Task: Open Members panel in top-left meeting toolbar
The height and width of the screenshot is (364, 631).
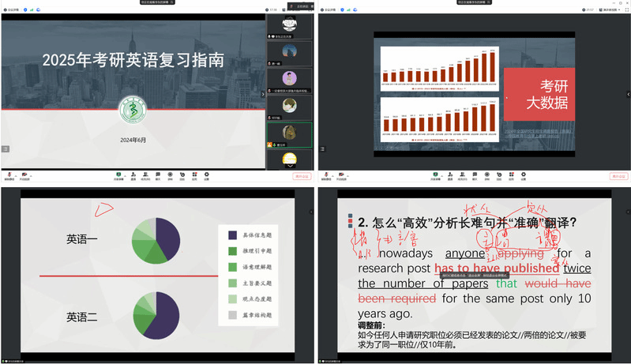Action: [145, 174]
